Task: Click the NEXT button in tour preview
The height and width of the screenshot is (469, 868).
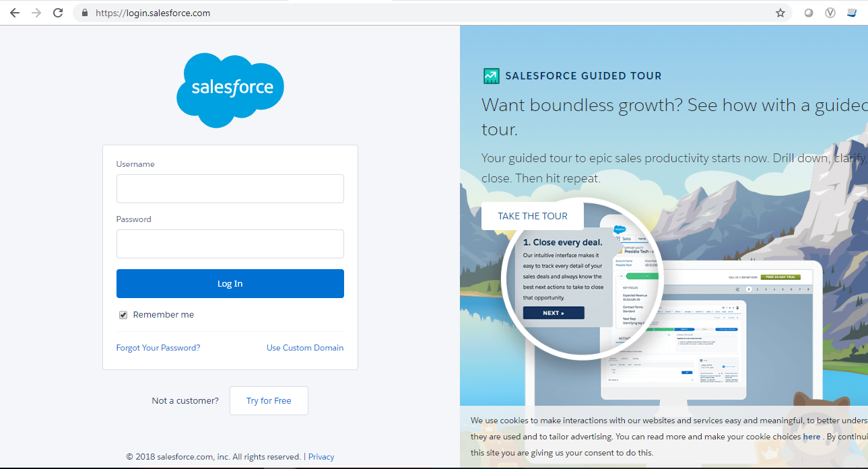Action: pos(554,313)
